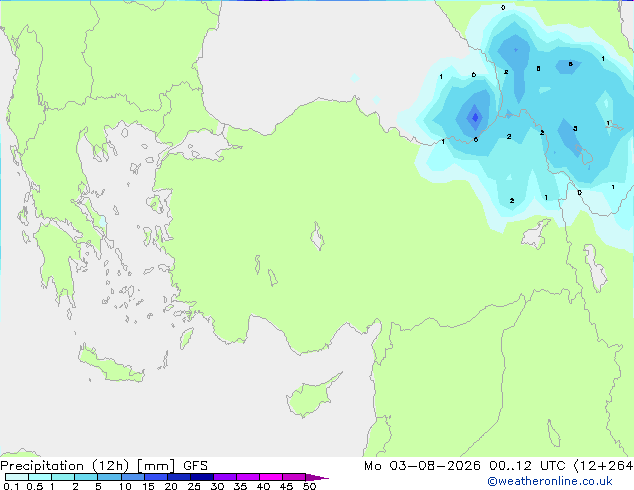Click the 2 to 5 mm legend swatch

86,477
